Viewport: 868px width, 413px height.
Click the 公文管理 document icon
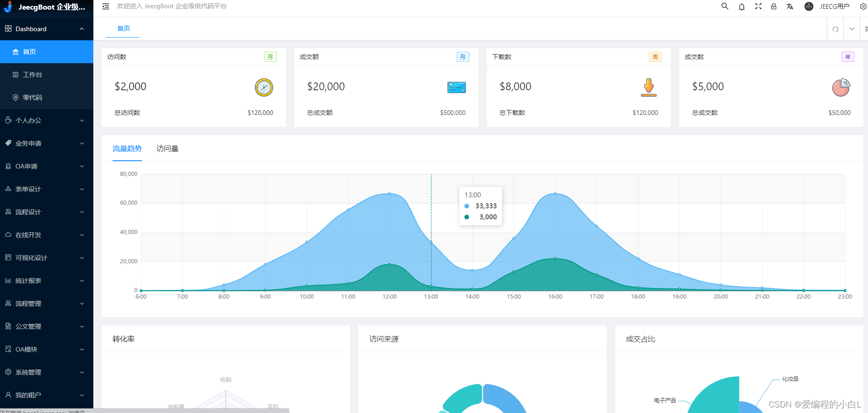coord(8,326)
